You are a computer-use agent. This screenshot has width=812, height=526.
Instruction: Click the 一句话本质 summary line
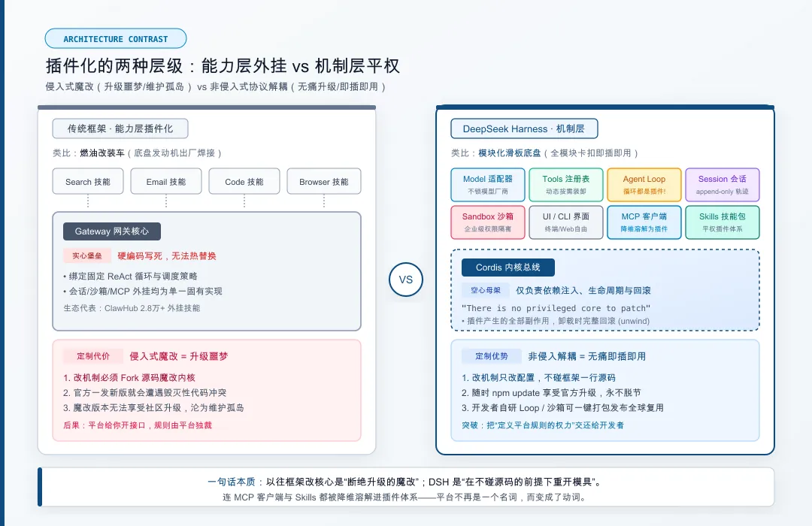[x=404, y=482]
